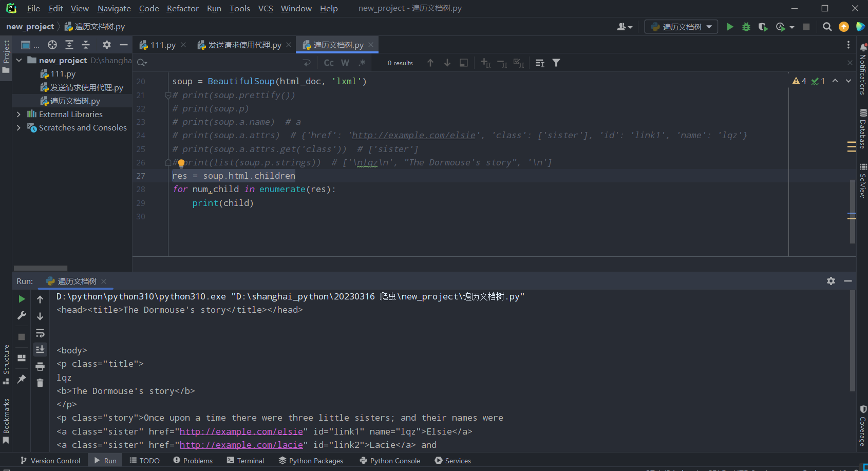
Task: Toggle match case Cc in search bar
Action: [x=329, y=63]
